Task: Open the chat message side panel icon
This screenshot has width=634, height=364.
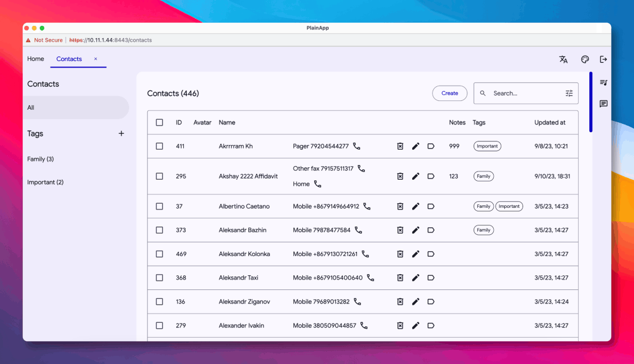Action: pos(603,104)
